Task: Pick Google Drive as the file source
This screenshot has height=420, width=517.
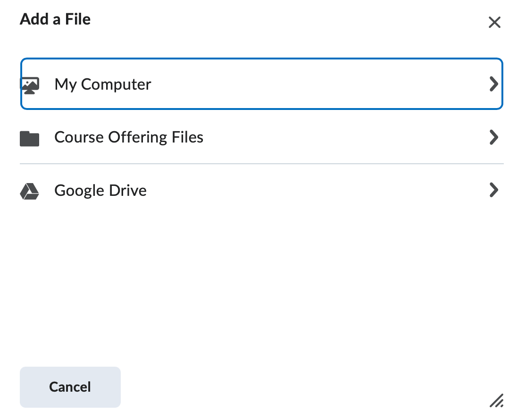Action: coord(262,190)
